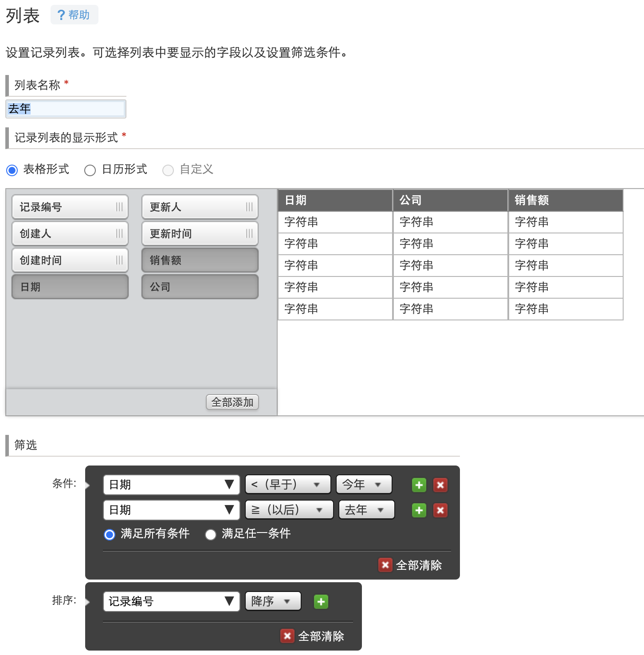Select 满足任一条件 radio option
The image size is (644, 655).
211,535
